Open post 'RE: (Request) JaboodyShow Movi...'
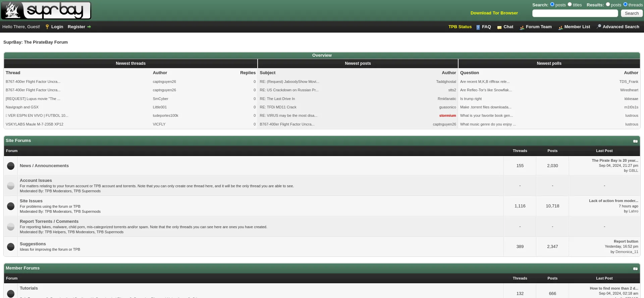Image resolution: width=644 pixels, height=298 pixels. 289,82
